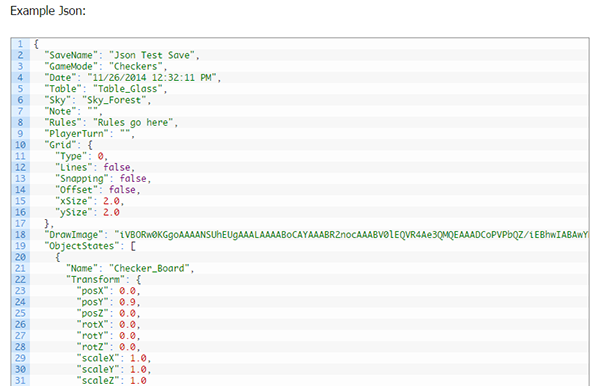Select the value "Json Test Save"
This screenshot has width=600, height=386.
(x=152, y=55)
